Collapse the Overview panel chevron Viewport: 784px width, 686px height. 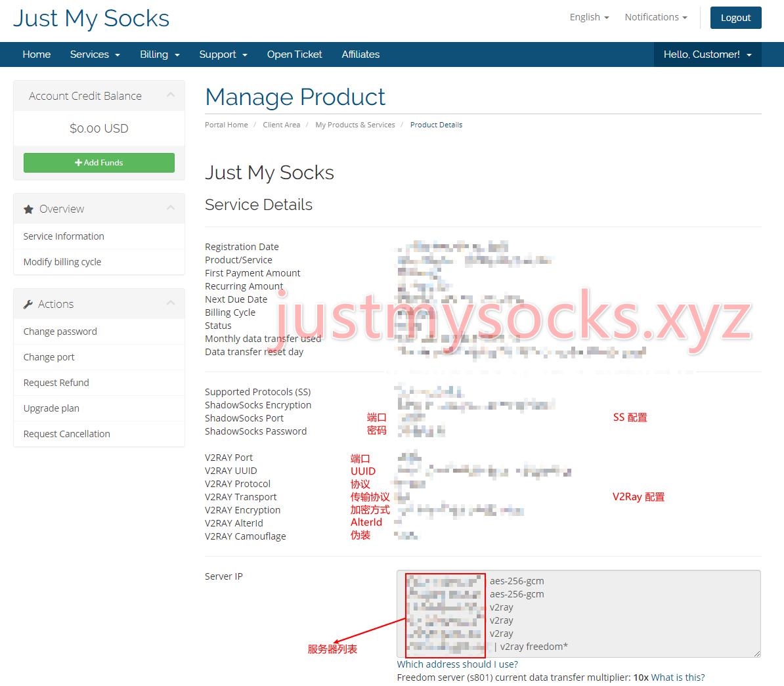click(x=171, y=207)
